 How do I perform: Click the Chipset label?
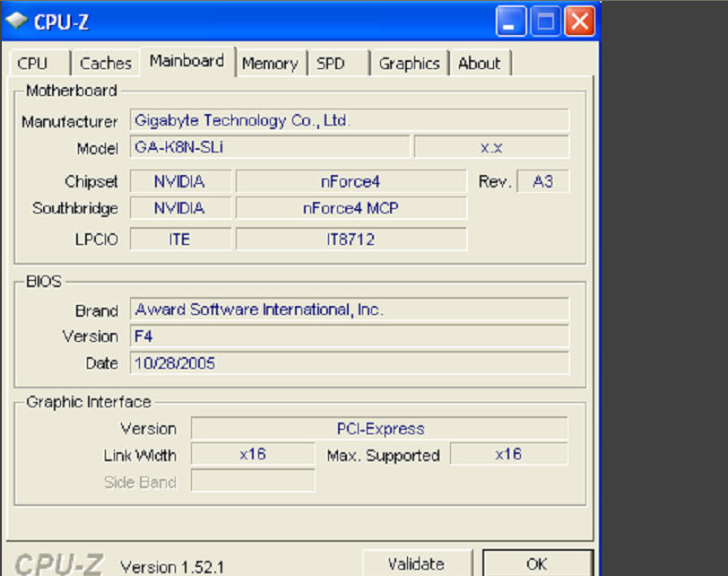[91, 181]
